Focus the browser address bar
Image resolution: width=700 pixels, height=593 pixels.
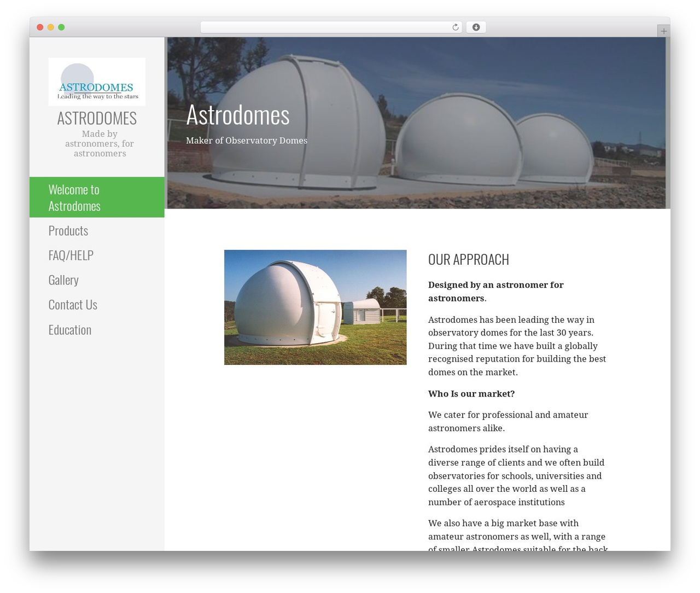click(331, 27)
